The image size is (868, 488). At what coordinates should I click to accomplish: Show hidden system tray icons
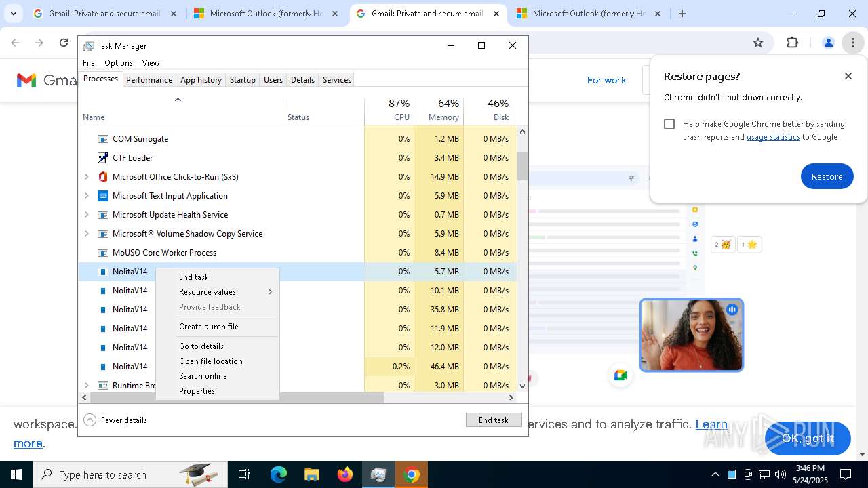(715, 474)
